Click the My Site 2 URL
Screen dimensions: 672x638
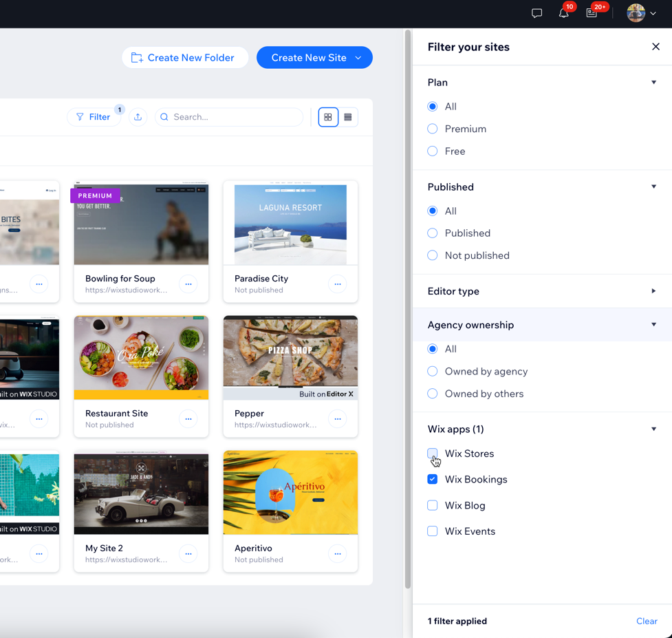(x=126, y=560)
